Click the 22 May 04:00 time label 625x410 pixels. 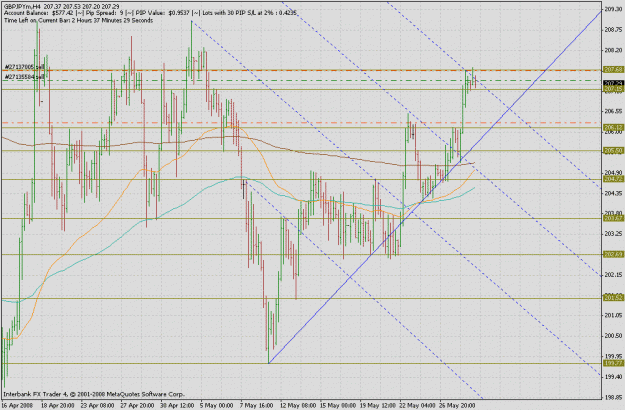click(417, 406)
